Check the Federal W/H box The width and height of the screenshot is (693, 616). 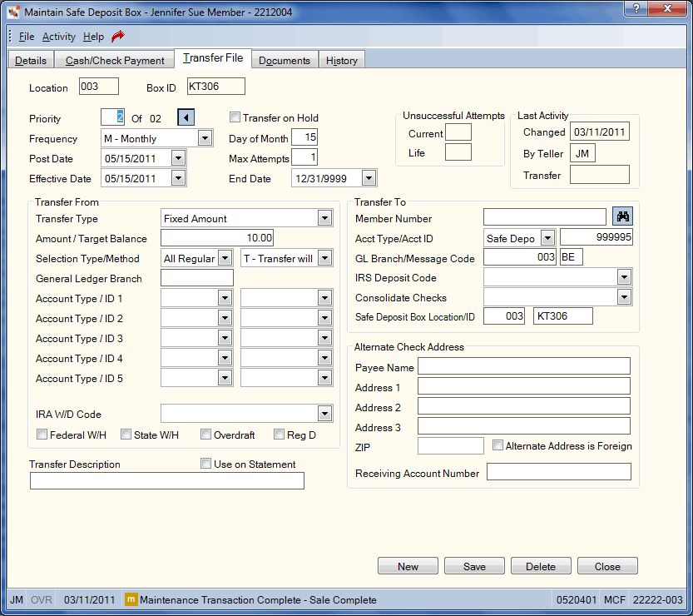click(42, 435)
